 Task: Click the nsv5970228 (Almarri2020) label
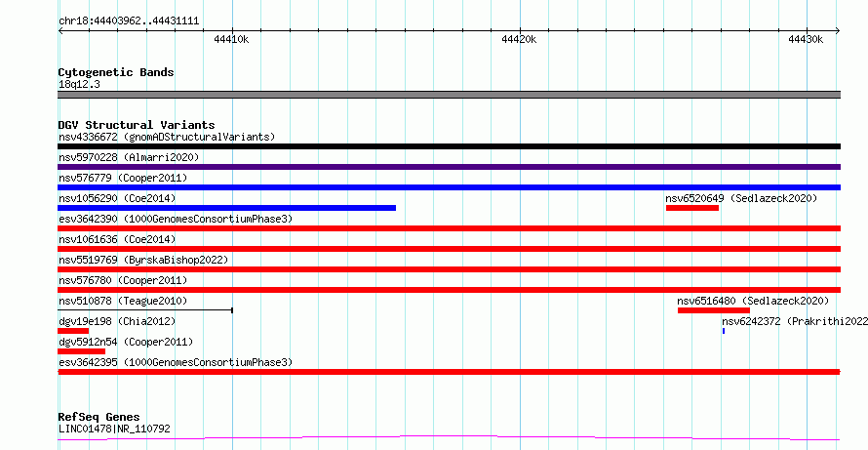tap(129, 157)
